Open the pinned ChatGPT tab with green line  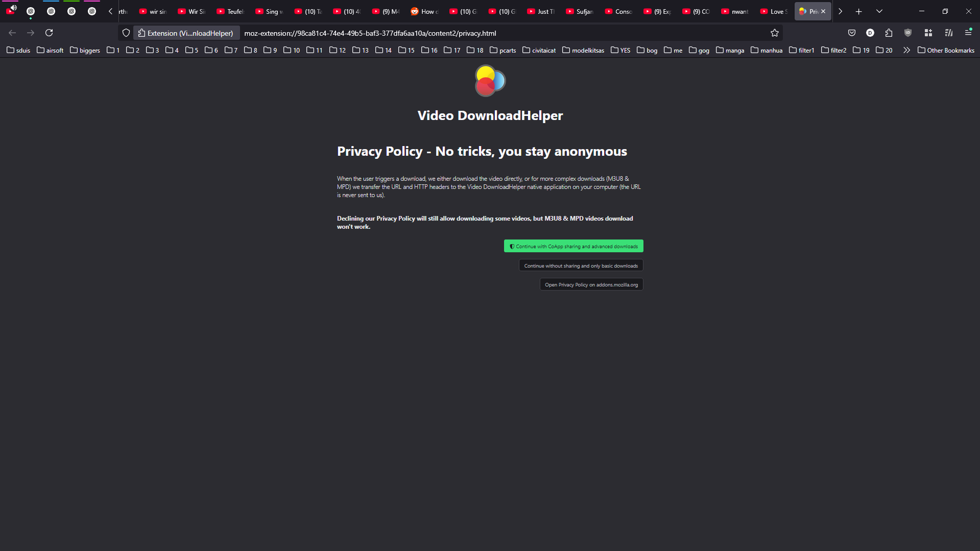coord(71,11)
